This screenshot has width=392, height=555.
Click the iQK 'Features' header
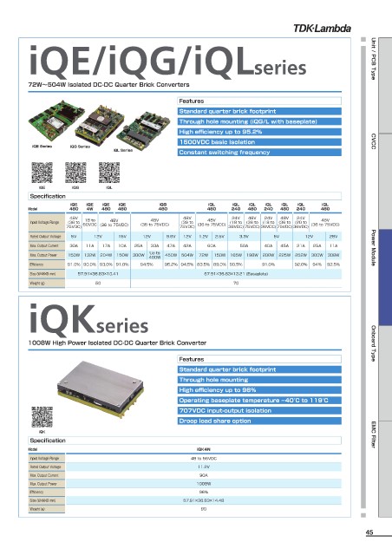[x=259, y=359]
